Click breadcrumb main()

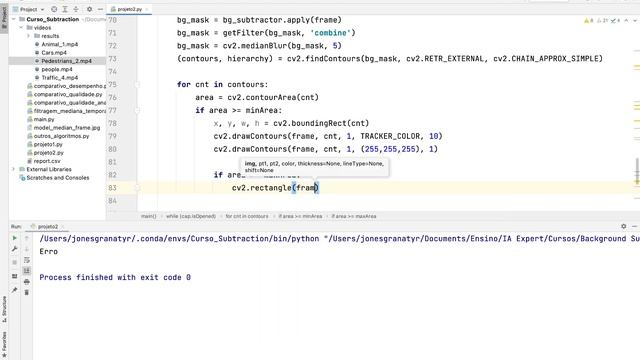(149, 216)
